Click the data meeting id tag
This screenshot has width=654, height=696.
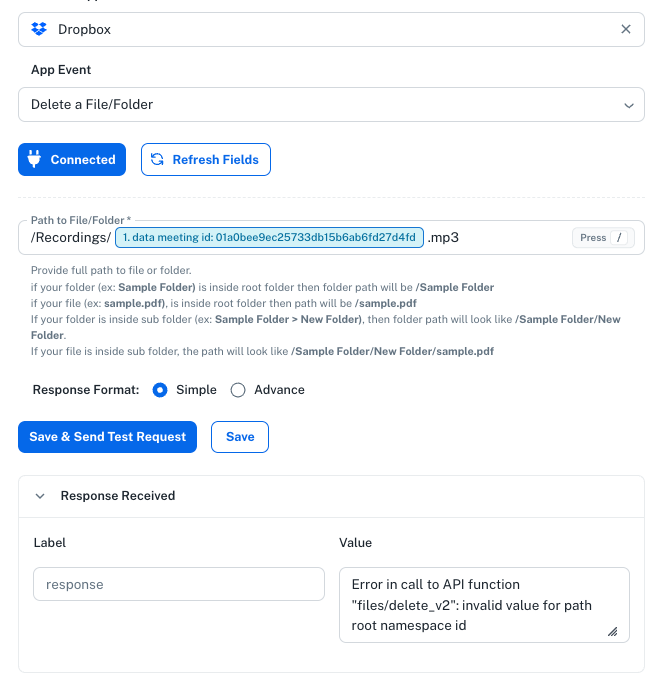(269, 237)
